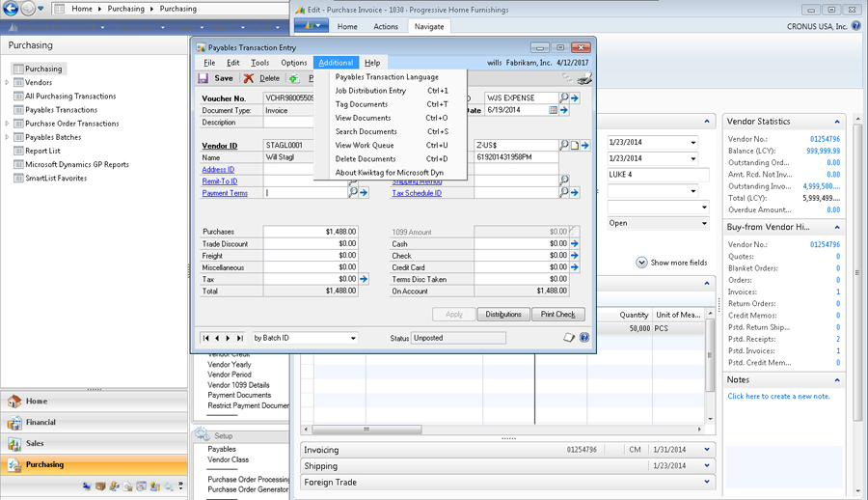Image resolution: width=868 pixels, height=500 pixels.
Task: Collapse the Vendor Statistics panel
Action: [837, 122]
